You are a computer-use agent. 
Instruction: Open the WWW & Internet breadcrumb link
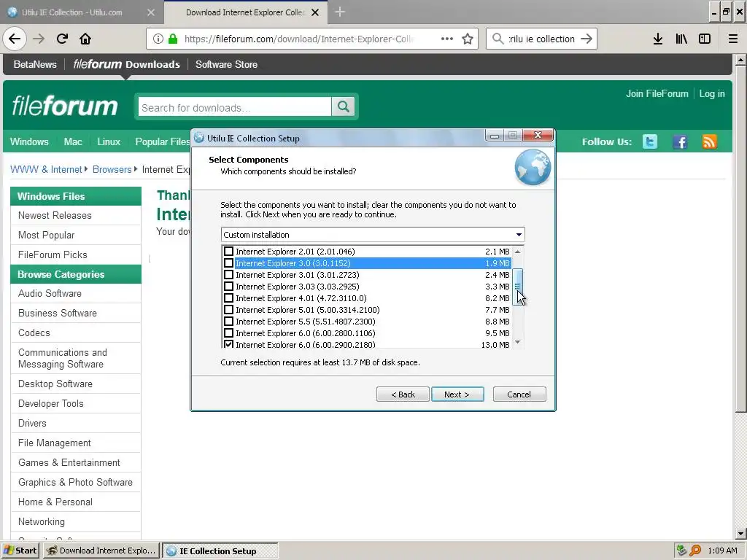[x=46, y=169]
